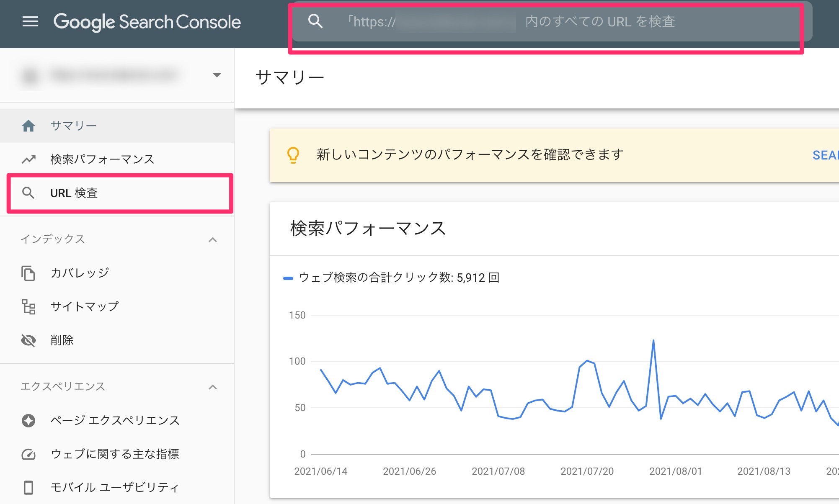The width and height of the screenshot is (839, 504).
Task: Click the coverage pages icon
Action: [x=28, y=273]
